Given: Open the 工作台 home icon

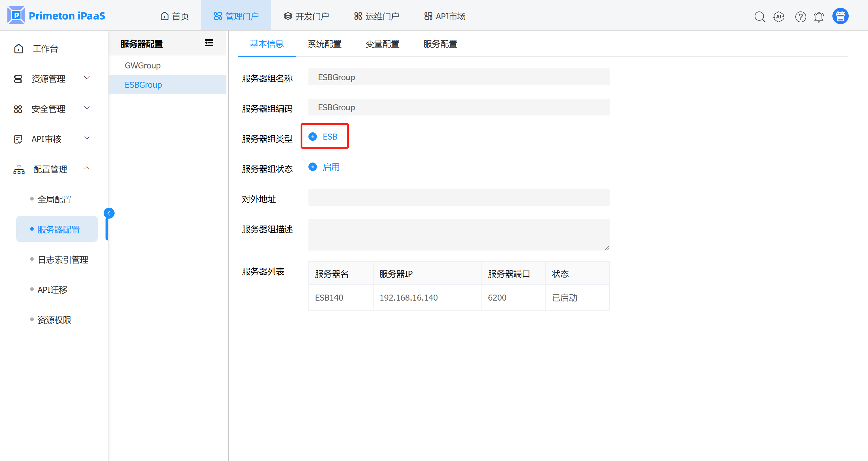Looking at the screenshot, I should pyautogui.click(x=19, y=49).
